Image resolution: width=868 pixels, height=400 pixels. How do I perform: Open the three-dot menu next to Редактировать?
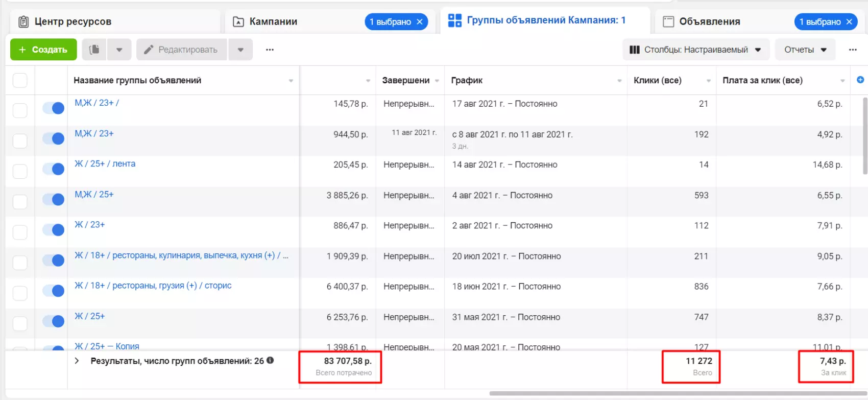[x=270, y=50]
